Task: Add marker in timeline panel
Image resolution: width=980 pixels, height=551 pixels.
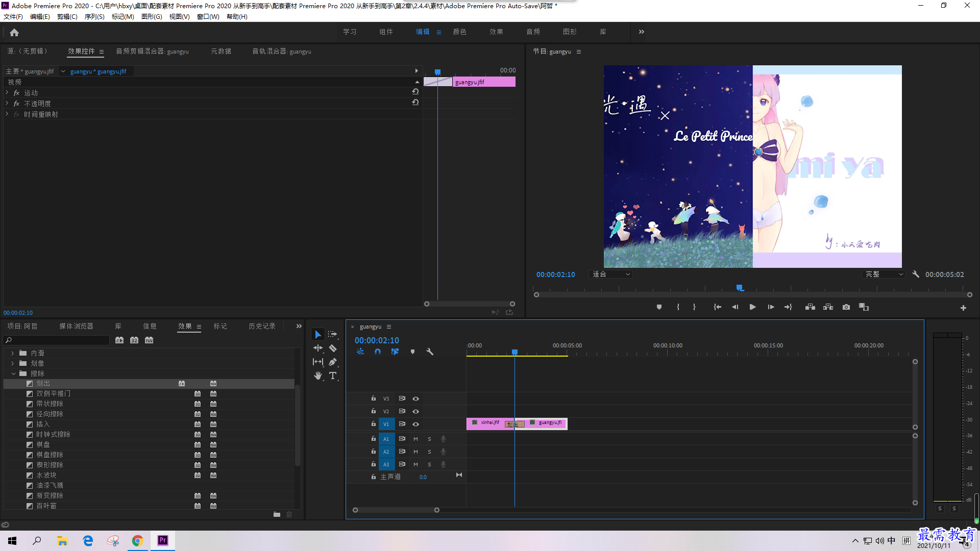Action: click(412, 352)
